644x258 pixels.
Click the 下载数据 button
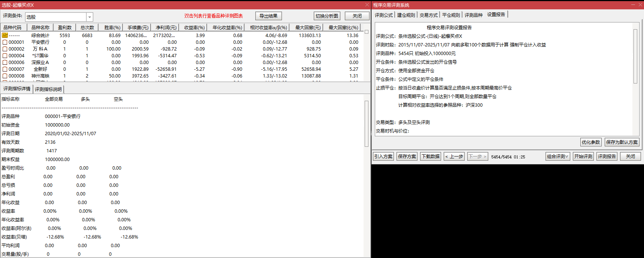coord(431,157)
